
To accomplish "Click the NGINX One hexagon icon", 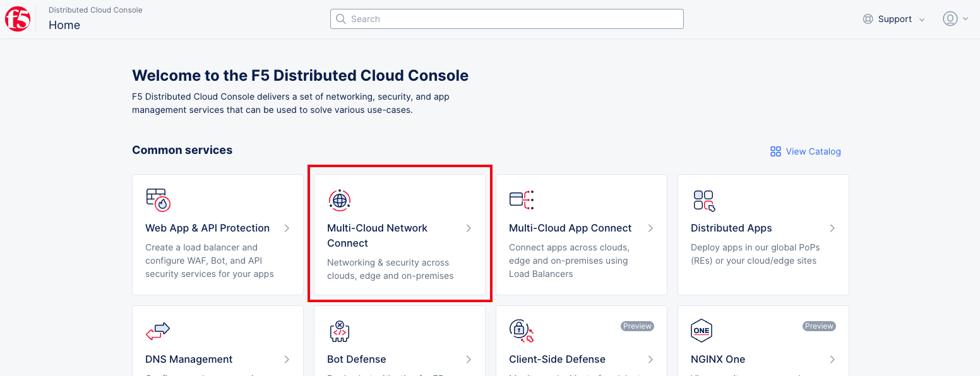I will 702,331.
